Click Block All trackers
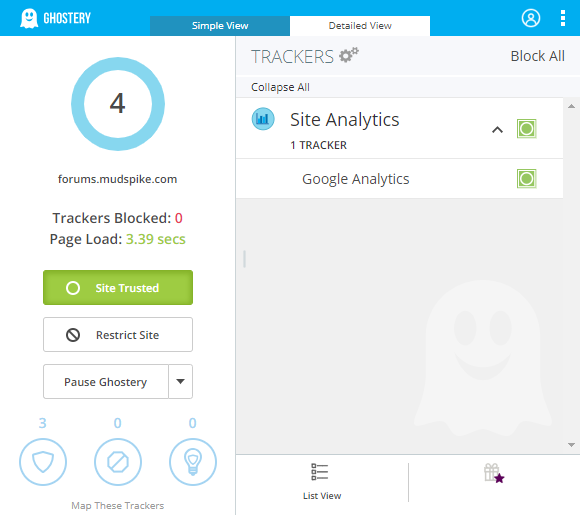The image size is (580, 516). [537, 56]
